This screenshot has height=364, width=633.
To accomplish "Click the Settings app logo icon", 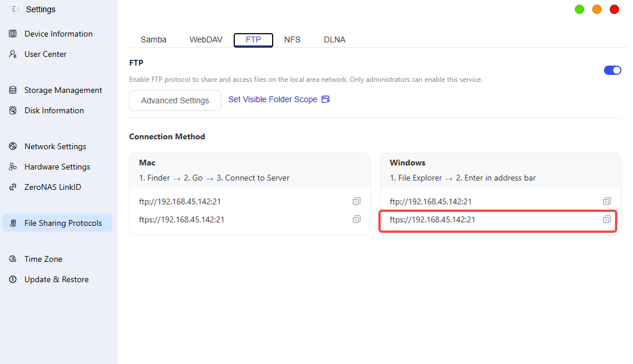I will pyautogui.click(x=15, y=9).
